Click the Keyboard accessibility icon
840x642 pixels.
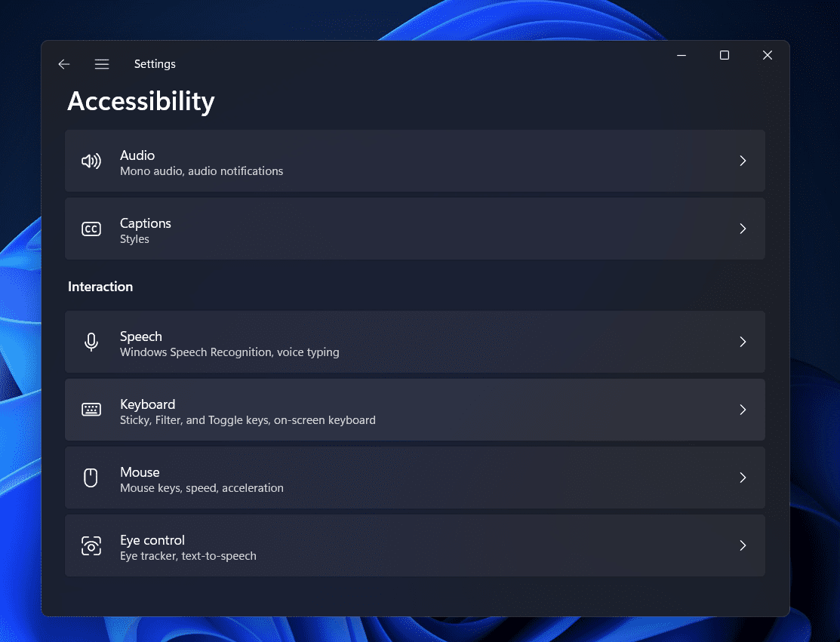click(x=91, y=410)
